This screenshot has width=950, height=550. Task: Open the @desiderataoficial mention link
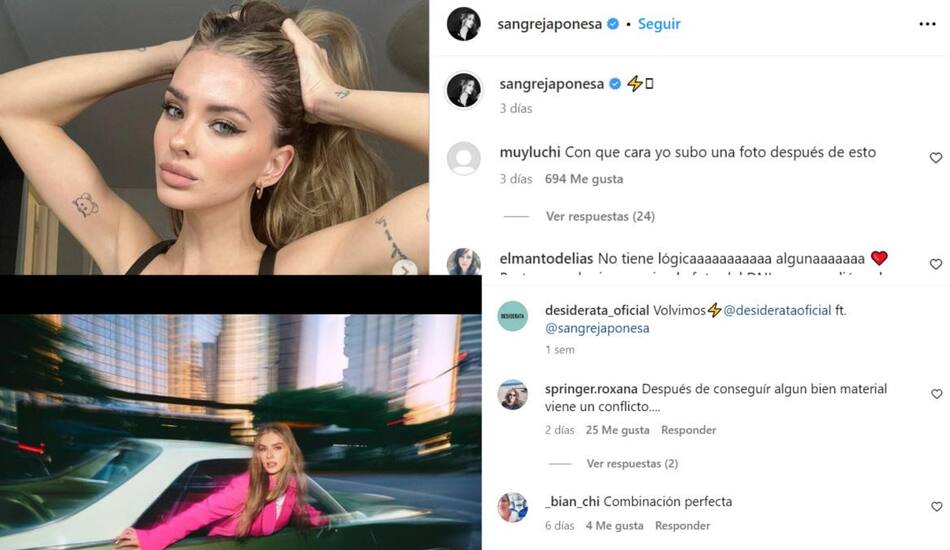[777, 310]
